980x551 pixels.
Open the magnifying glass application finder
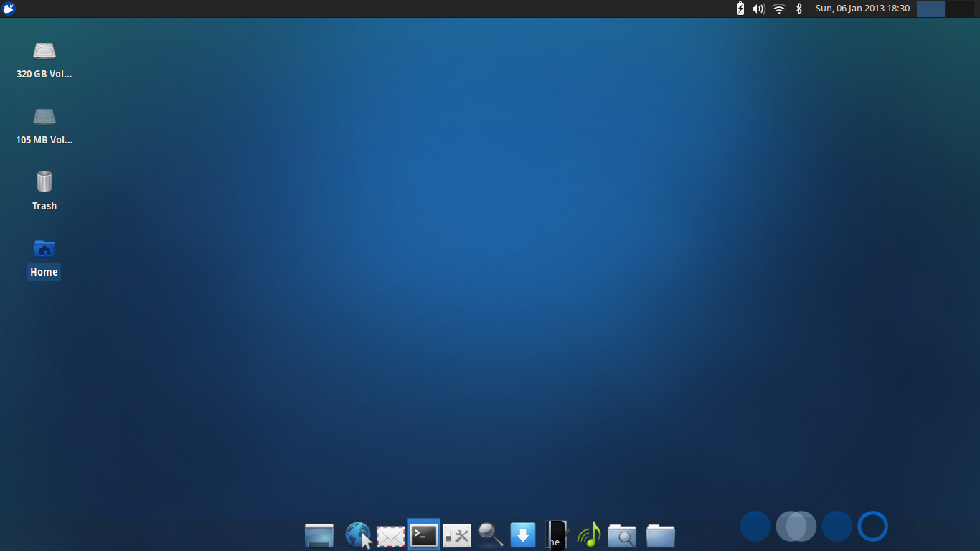pos(491,534)
